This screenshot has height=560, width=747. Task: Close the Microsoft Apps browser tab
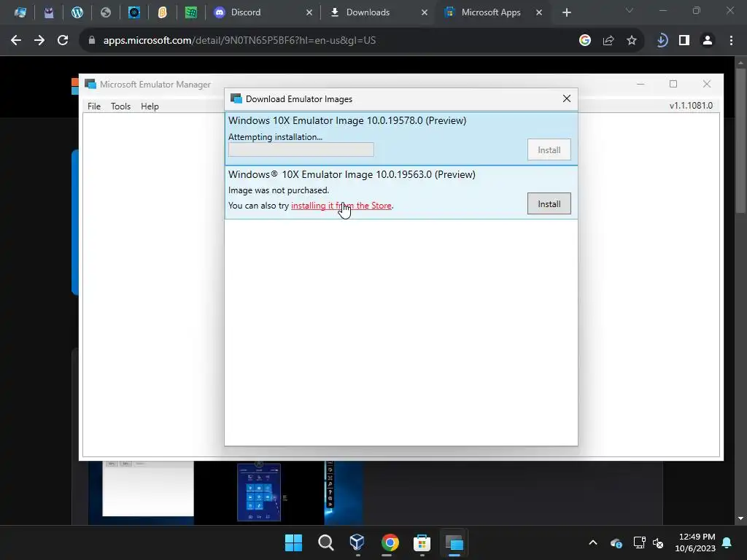point(539,12)
